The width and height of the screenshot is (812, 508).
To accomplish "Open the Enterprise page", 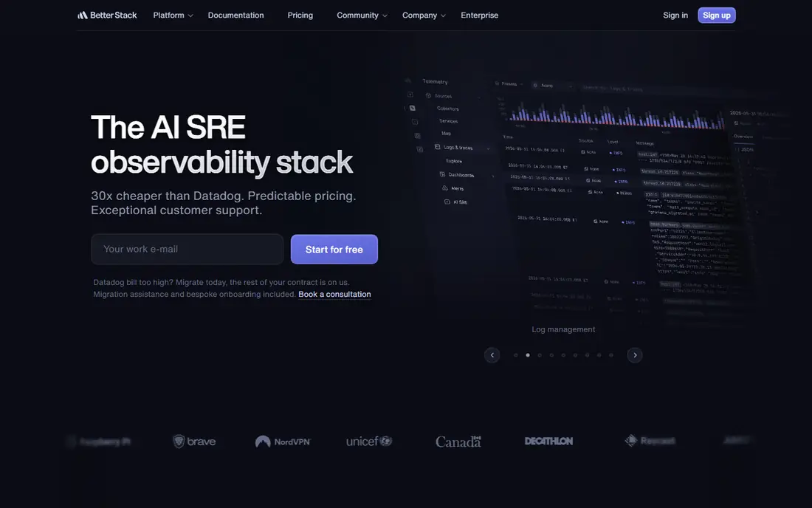I will click(480, 15).
